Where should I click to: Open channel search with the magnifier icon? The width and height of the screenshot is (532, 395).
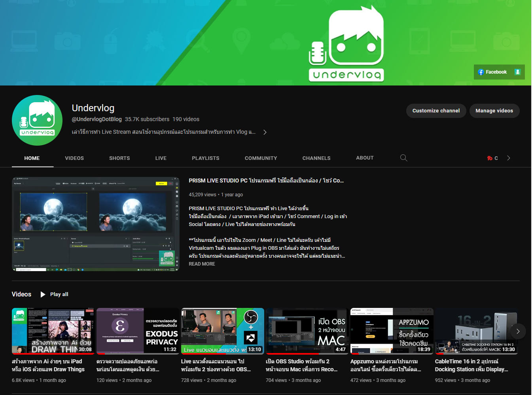(x=403, y=158)
